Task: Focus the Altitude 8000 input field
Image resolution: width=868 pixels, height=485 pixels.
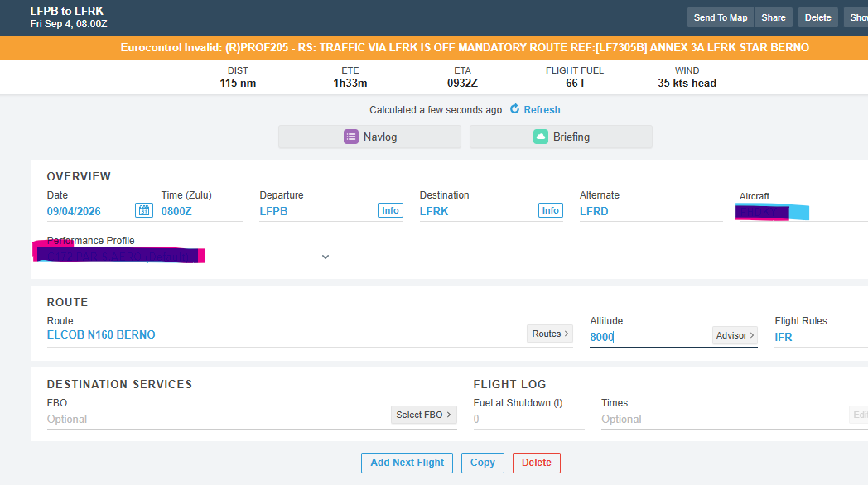Action: (650, 337)
